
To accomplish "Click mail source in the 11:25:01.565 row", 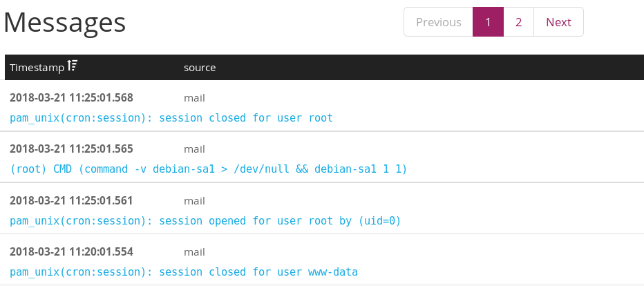I will [194, 149].
